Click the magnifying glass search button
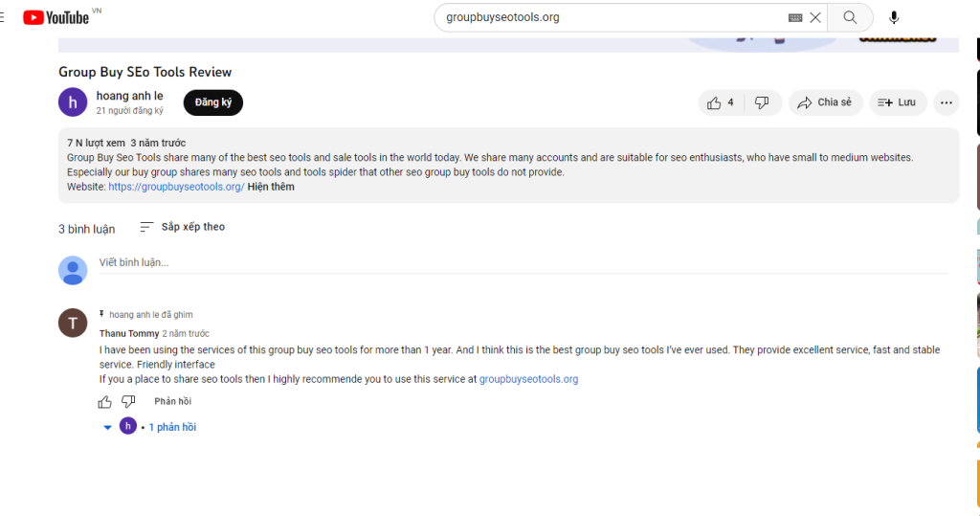The height and width of the screenshot is (516, 980). 850,17
